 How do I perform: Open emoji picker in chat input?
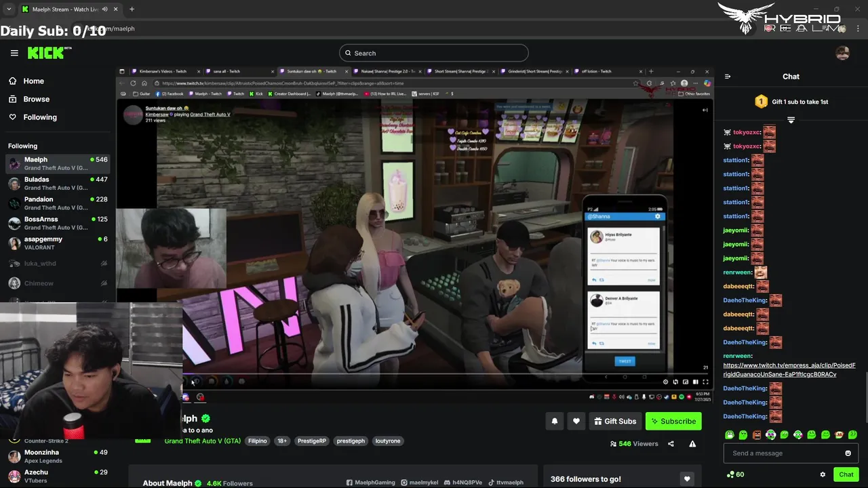(848, 453)
